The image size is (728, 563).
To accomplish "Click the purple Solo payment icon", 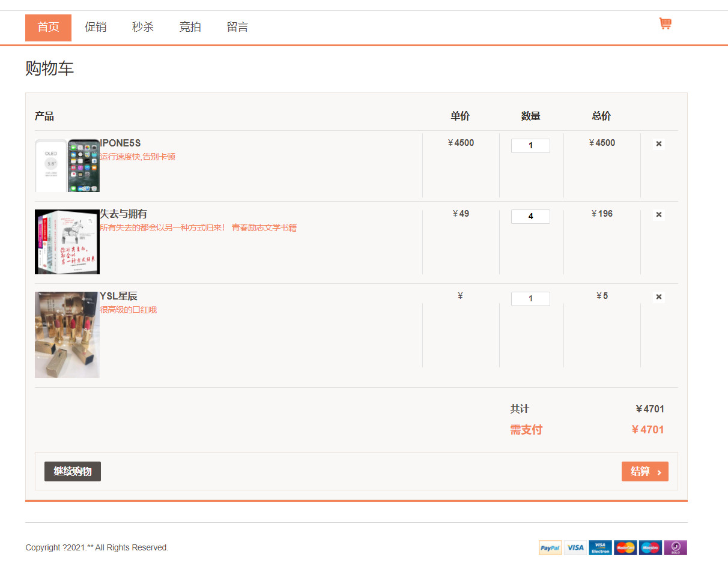I will 675,547.
